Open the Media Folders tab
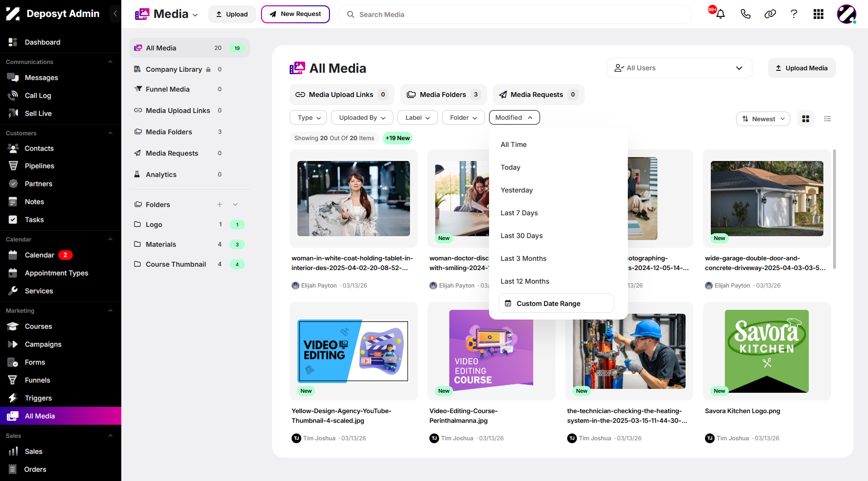Image resolution: width=868 pixels, height=481 pixels. [x=443, y=95]
